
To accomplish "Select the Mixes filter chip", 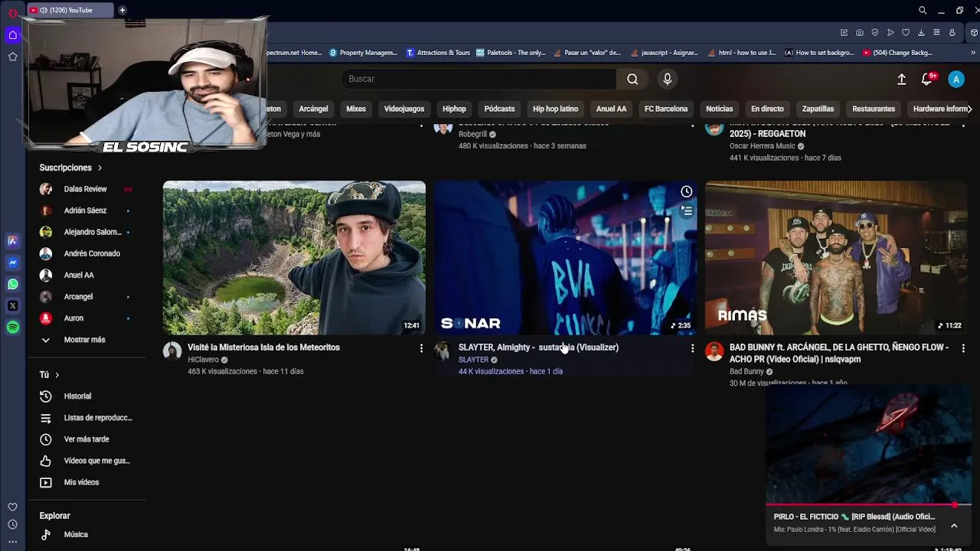I will [356, 109].
